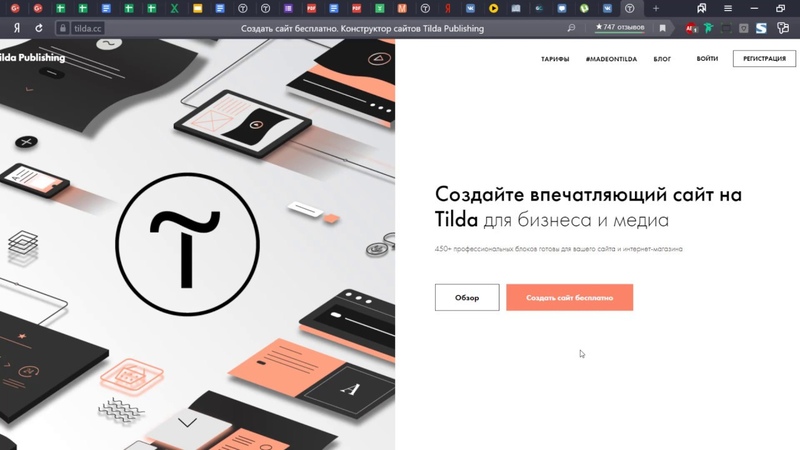Click the headline Создайте впечатляющий сайт на
800x450 pixels.
tap(588, 194)
